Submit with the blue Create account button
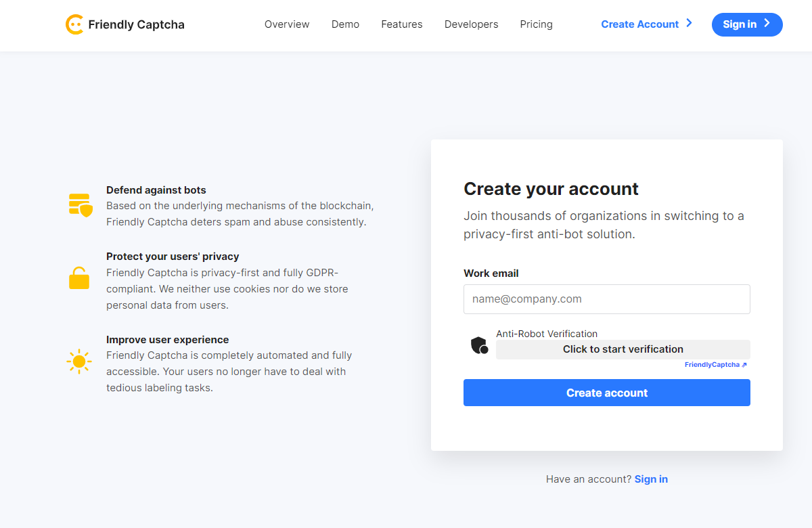 point(607,393)
